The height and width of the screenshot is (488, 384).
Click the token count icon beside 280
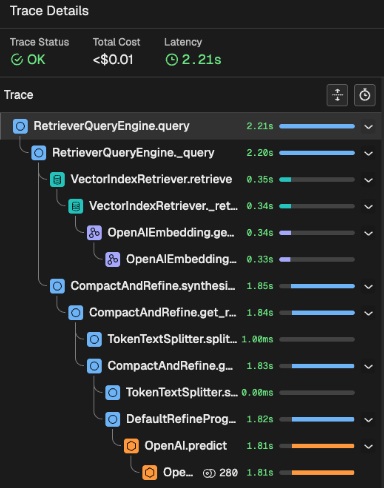coord(209,473)
